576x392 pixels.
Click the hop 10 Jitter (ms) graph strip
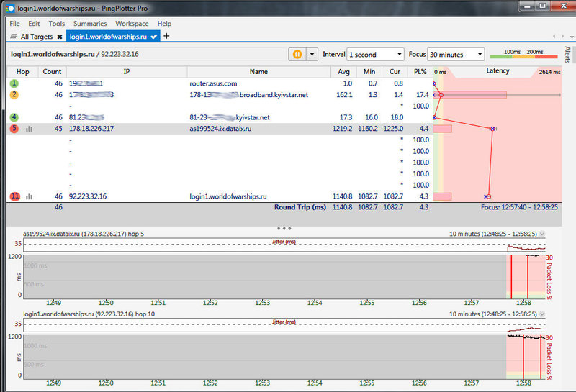(x=284, y=325)
